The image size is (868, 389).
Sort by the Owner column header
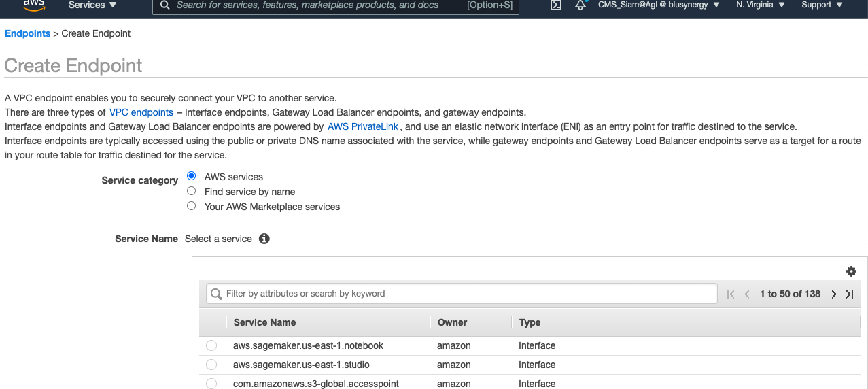pyautogui.click(x=452, y=322)
